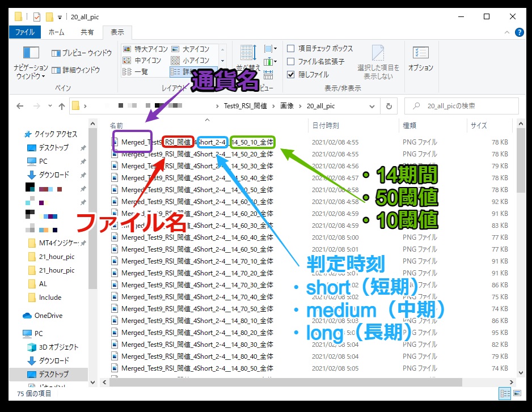Viewport: 532px width, 412px height.
Task: Choose the 大アイコン layout
Action: coord(191,49)
